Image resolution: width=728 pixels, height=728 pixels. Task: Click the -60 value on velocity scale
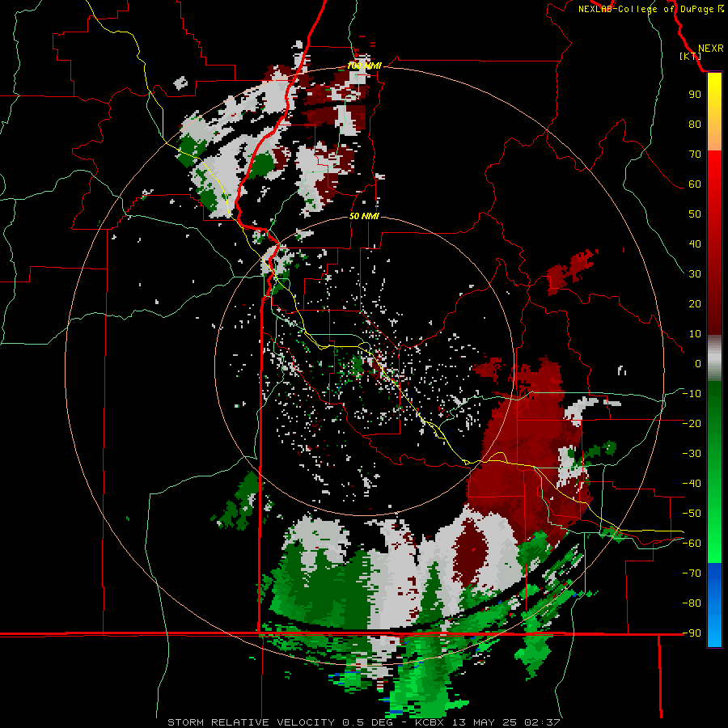point(692,544)
